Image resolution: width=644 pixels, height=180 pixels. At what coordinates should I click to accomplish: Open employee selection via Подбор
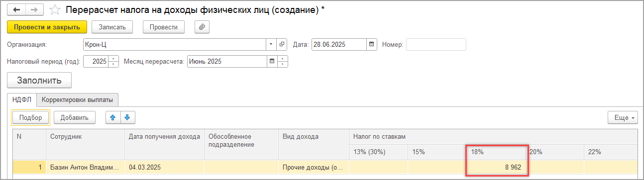coord(30,117)
